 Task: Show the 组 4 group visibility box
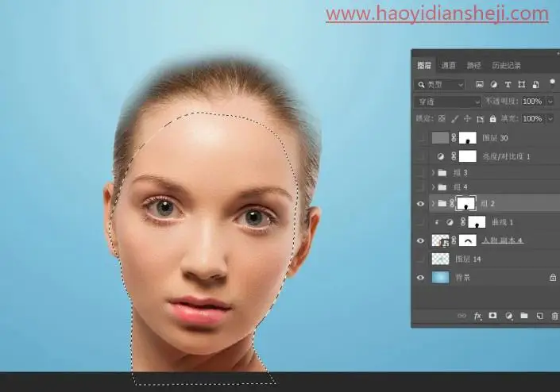coord(421,187)
